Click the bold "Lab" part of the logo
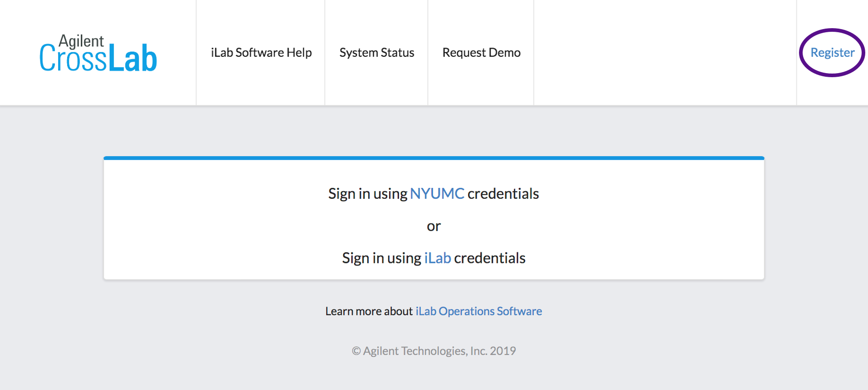 click(133, 59)
